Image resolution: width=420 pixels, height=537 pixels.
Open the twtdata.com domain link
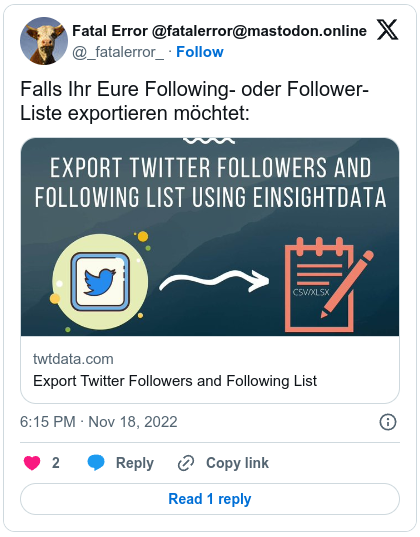[73, 359]
